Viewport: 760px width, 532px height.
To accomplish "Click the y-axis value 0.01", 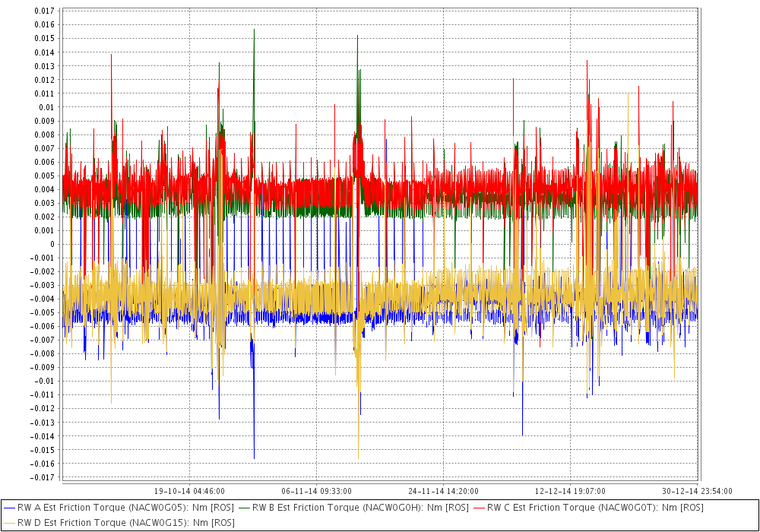I will (47, 107).
